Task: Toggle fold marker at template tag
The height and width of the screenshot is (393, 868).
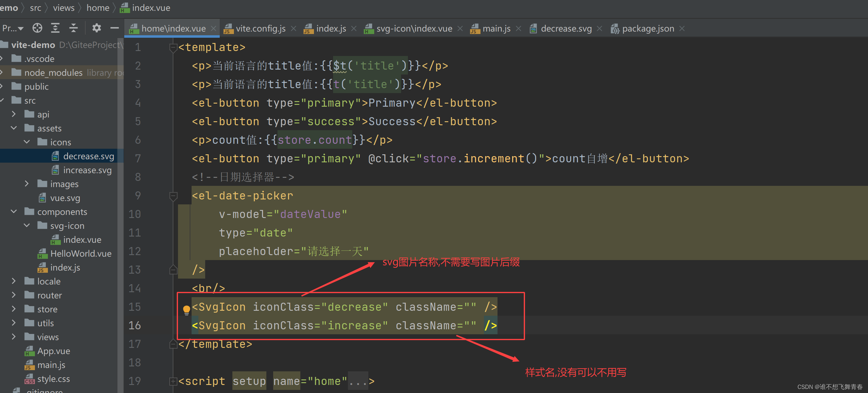Action: point(173,48)
